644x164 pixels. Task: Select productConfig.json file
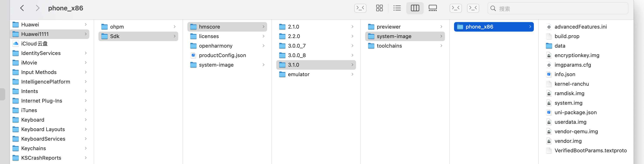(x=222, y=55)
